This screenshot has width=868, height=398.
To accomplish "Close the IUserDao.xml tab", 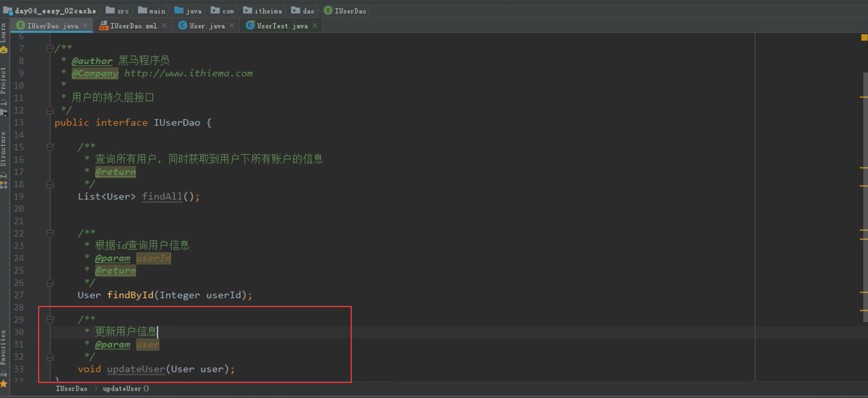I will click(164, 26).
